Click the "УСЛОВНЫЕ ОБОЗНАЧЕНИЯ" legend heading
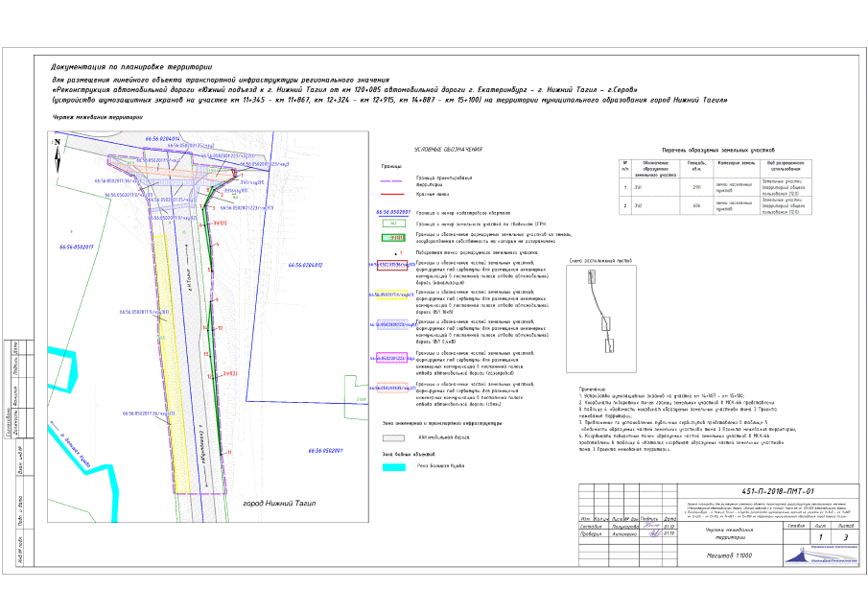Screen dimensions: 868x614 pos(449,150)
